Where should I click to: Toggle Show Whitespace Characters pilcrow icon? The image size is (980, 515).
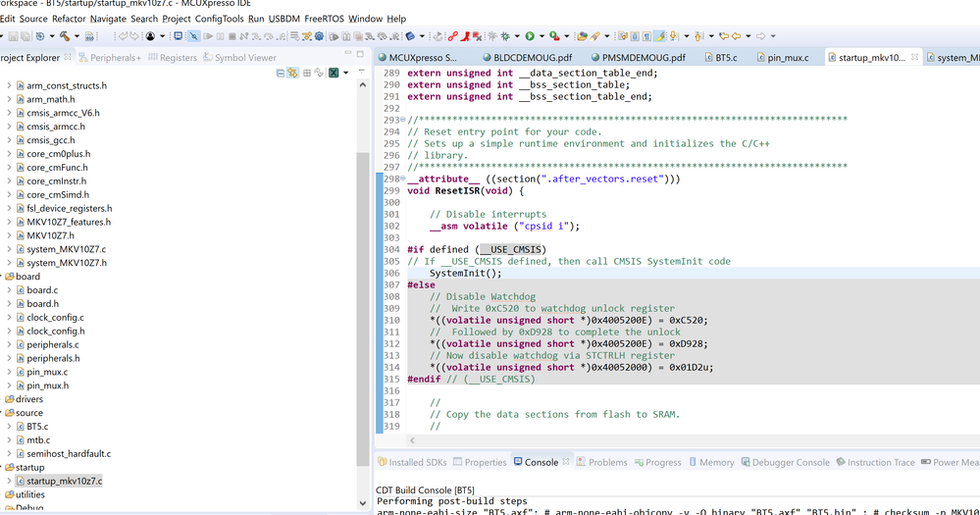coord(646,36)
